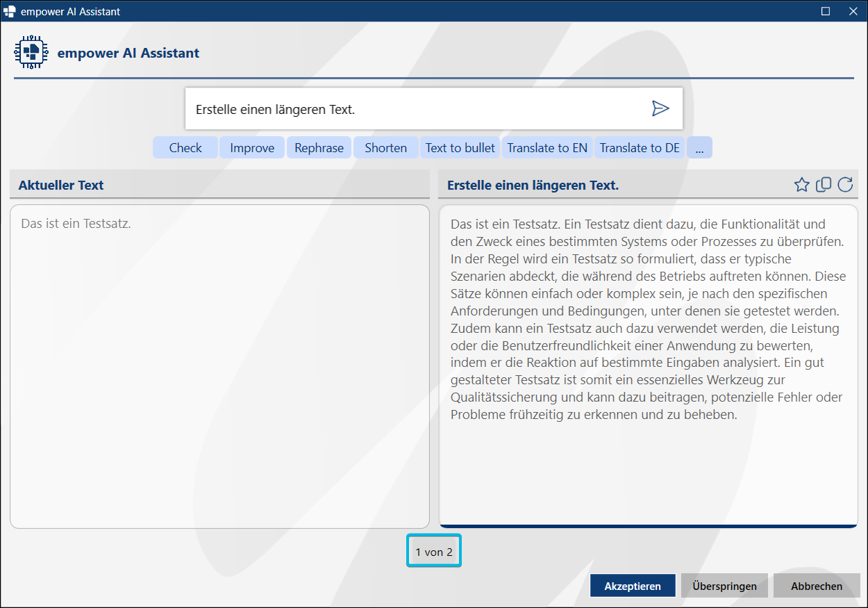This screenshot has height=608, width=868.
Task: Click the empower app icon in title bar
Action: (x=10, y=11)
